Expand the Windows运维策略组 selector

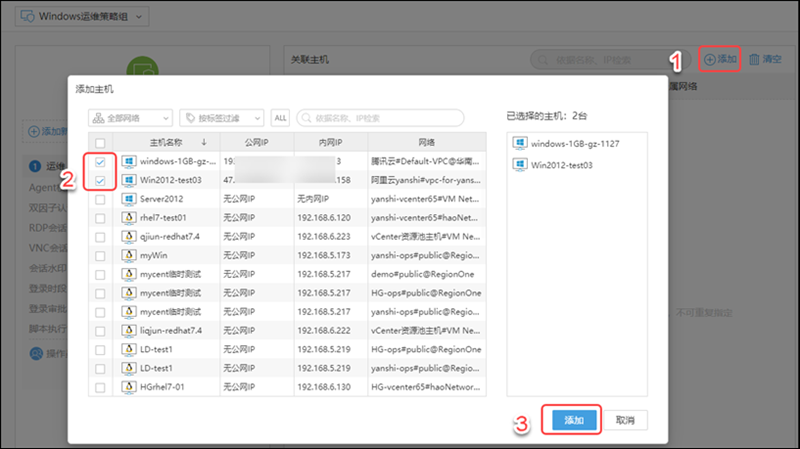click(x=82, y=16)
